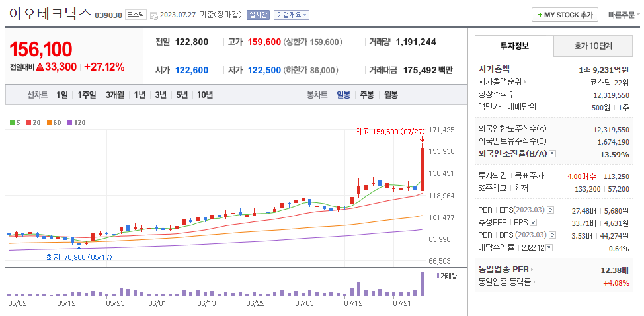Click the red 20-day moving average legend

32,122
